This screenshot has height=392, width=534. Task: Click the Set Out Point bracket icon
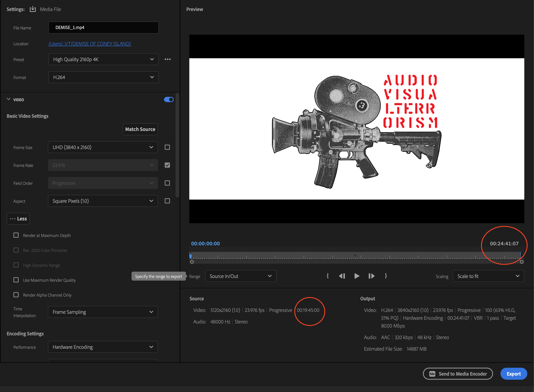tap(386, 276)
